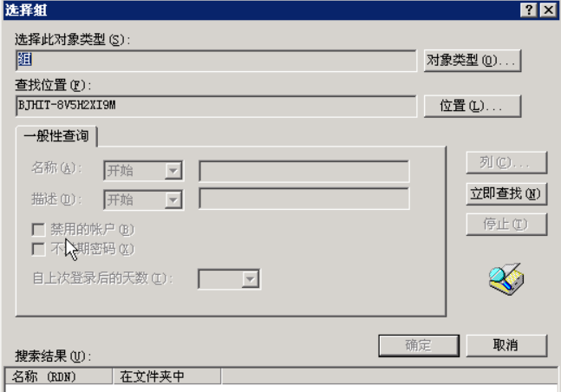
Task: Expand the 自上次登录后的天数 dropdown
Action: pos(250,279)
